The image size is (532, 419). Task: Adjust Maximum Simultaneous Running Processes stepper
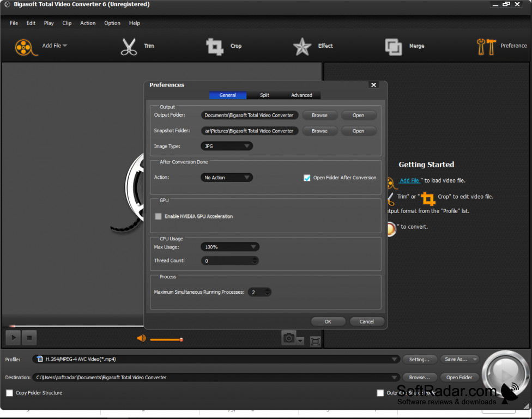coord(267,292)
